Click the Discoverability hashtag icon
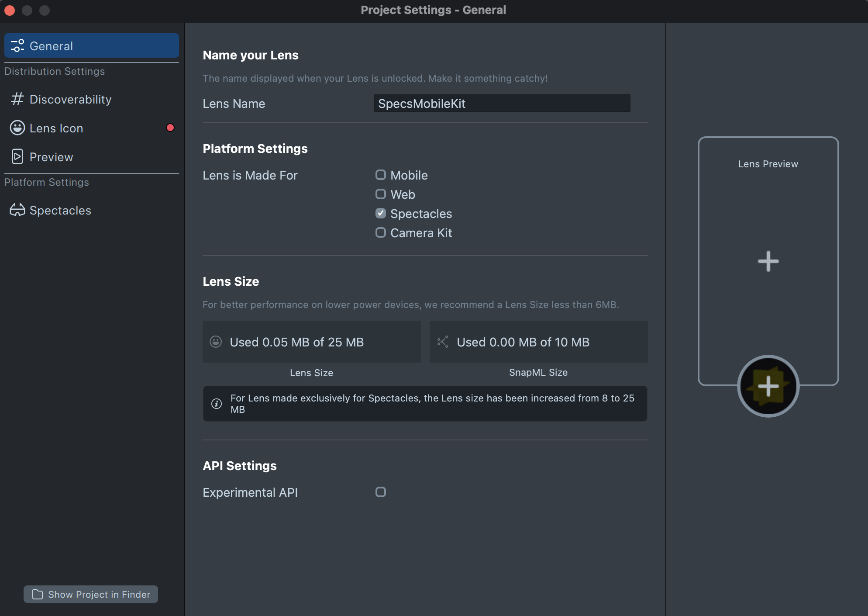The width and height of the screenshot is (868, 616). click(17, 99)
